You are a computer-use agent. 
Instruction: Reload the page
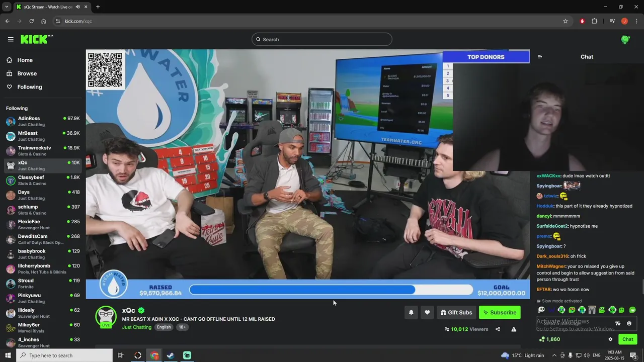tap(31, 21)
